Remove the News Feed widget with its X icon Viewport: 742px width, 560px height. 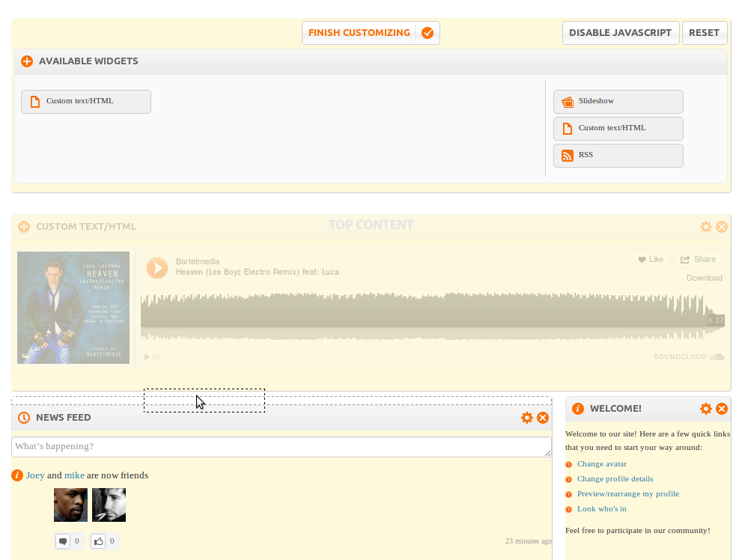tap(543, 418)
